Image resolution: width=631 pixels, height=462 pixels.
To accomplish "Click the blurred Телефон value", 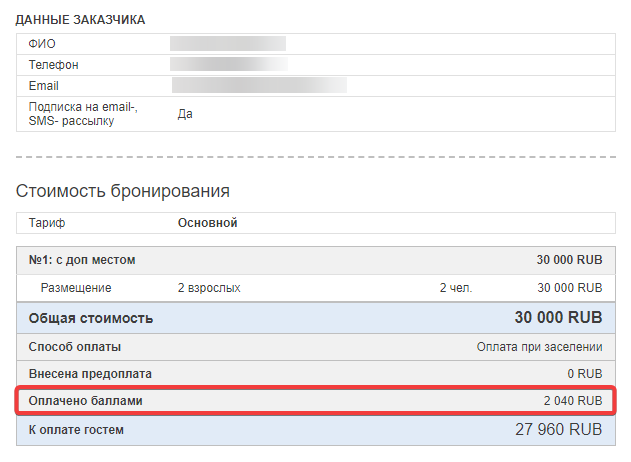I will tap(229, 64).
